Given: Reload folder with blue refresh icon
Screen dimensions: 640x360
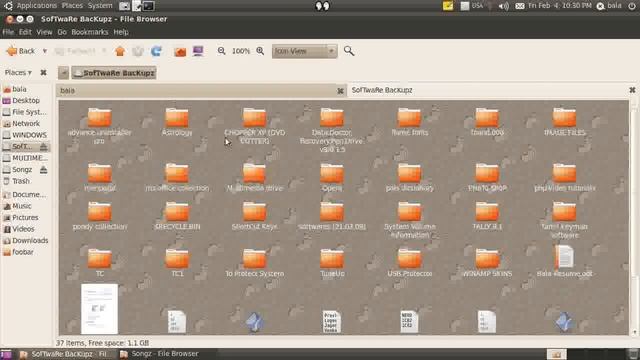Looking at the screenshot, I should pyautogui.click(x=156, y=51).
